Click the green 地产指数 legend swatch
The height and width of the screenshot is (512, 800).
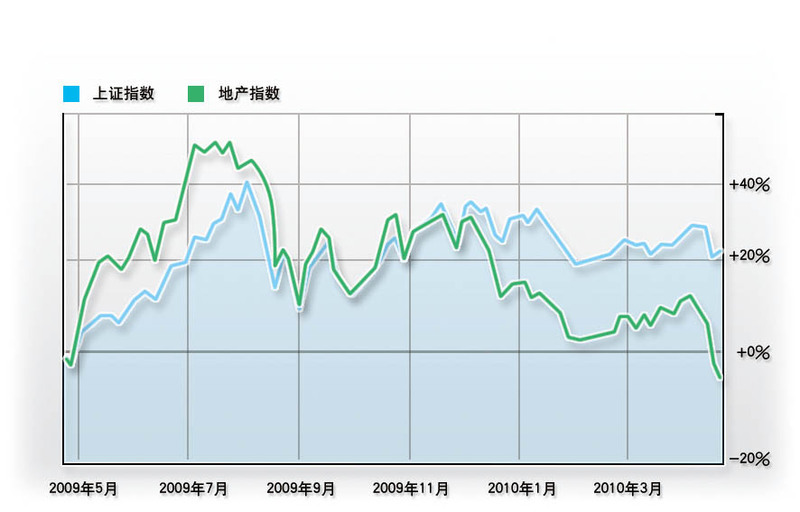[x=196, y=94]
